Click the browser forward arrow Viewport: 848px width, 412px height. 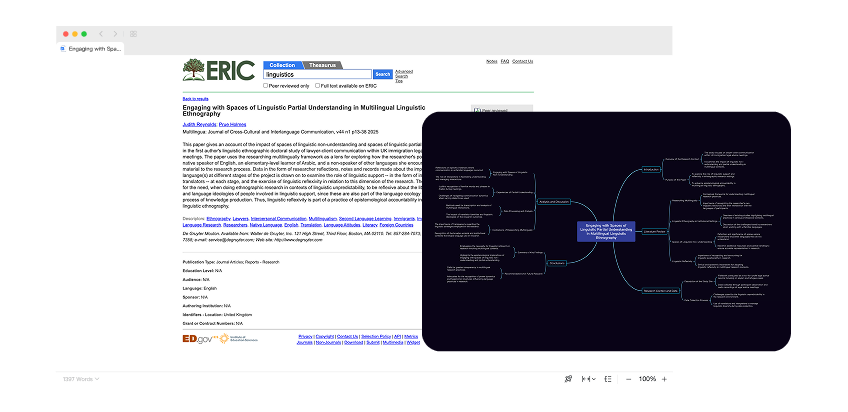pyautogui.click(x=115, y=34)
